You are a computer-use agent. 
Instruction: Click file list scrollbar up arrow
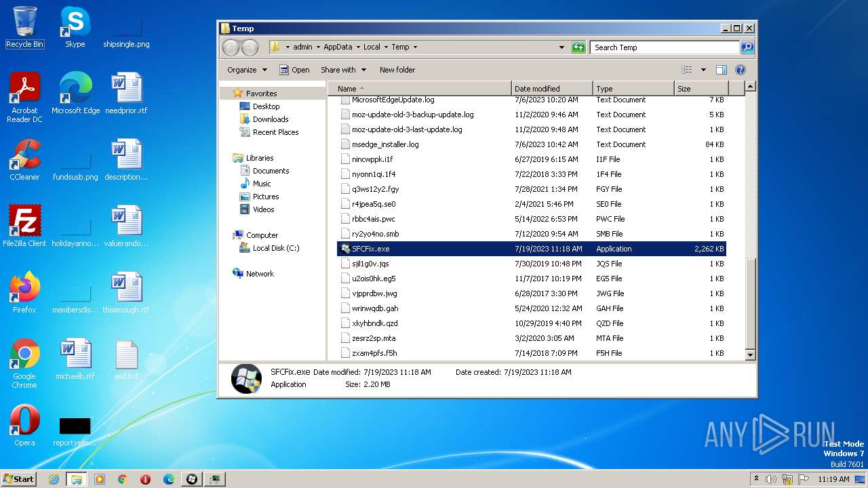click(750, 87)
